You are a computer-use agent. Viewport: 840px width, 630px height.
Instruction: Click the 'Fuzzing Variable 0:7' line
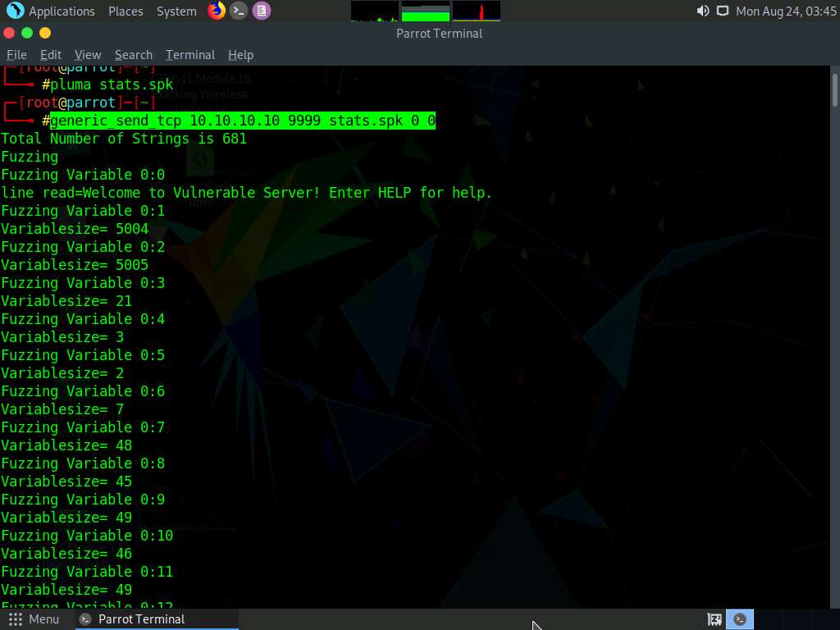(83, 427)
